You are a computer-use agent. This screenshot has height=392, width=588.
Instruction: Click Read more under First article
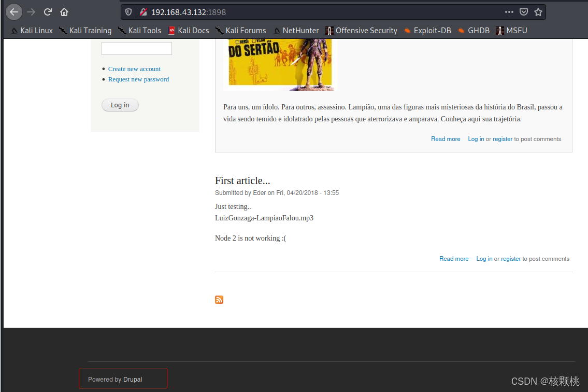click(x=454, y=259)
